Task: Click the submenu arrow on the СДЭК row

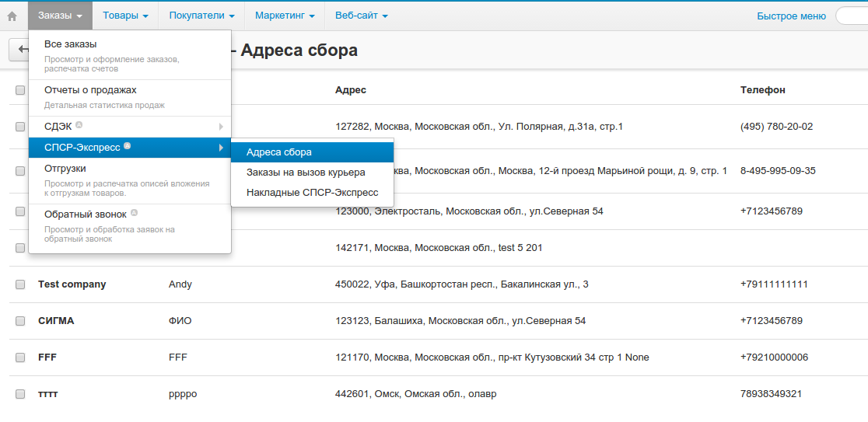Action: pos(221,126)
